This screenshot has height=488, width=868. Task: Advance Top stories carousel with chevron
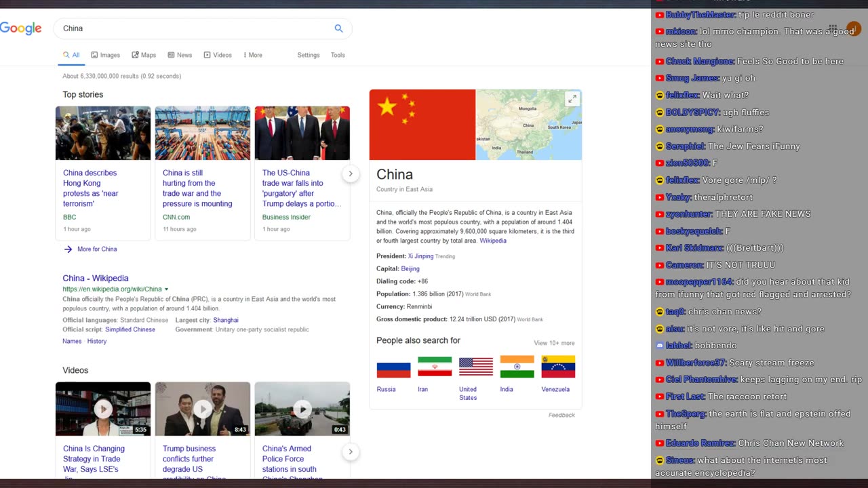pyautogui.click(x=351, y=174)
